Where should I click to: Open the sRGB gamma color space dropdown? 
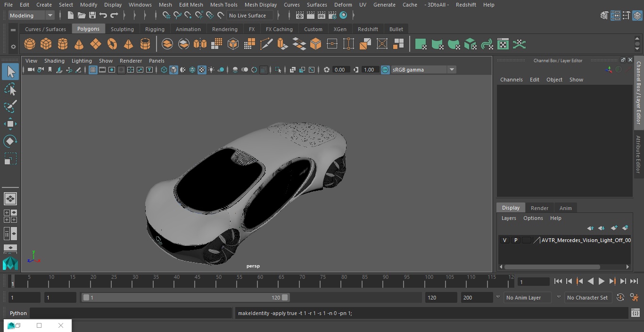[451, 70]
